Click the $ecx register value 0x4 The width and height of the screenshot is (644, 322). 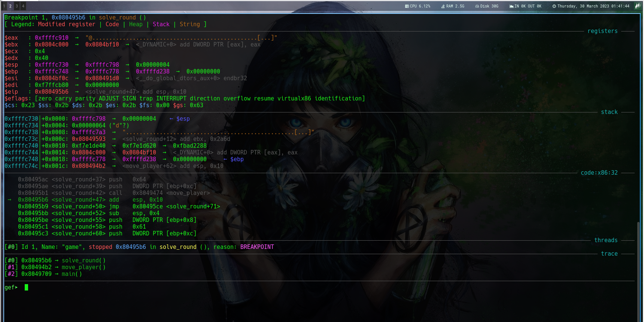click(40, 51)
